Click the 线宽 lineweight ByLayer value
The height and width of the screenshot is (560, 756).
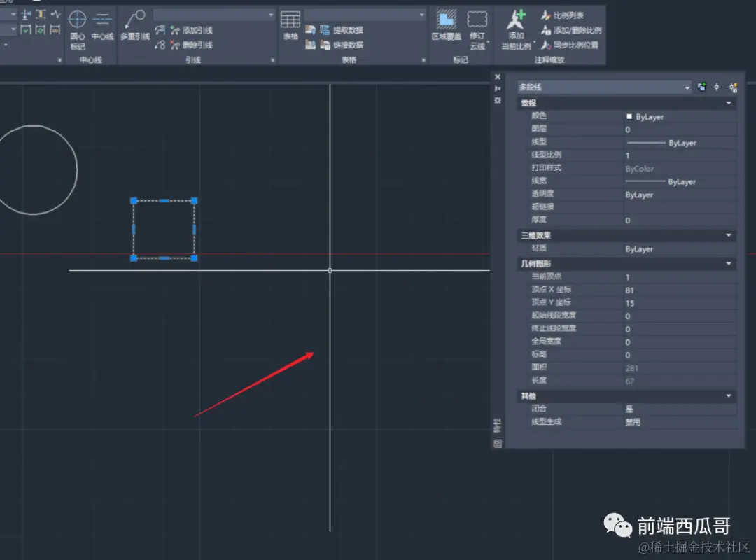[x=680, y=182]
